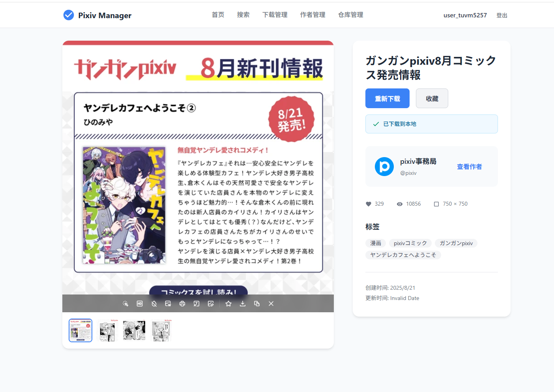Click the heart likes icon
Screen dimensions: 554x392
(369, 204)
